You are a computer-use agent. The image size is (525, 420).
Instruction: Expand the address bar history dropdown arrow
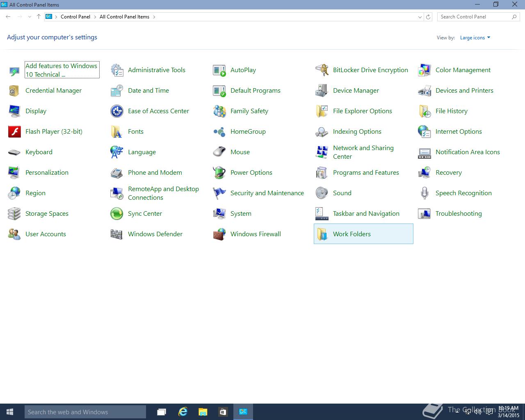tap(420, 17)
